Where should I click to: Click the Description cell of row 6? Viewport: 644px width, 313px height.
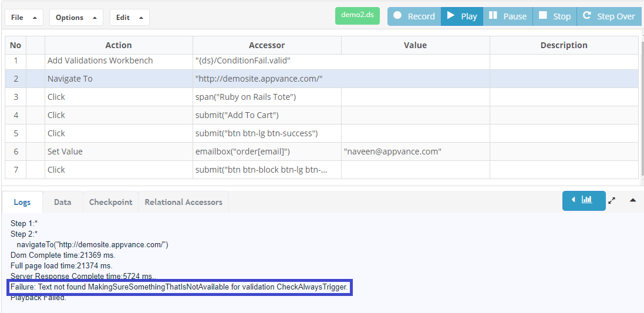pyautogui.click(x=564, y=152)
